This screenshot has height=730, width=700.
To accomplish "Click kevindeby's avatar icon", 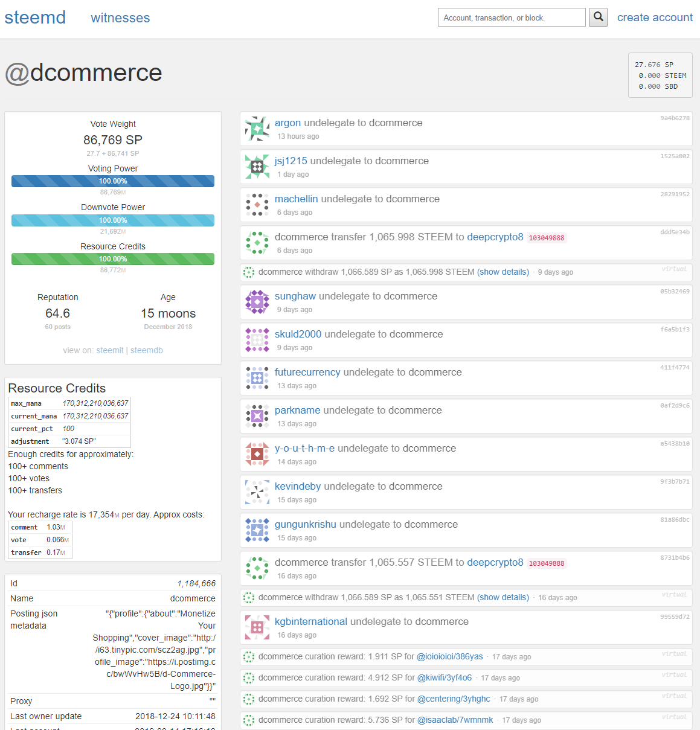I will [257, 492].
